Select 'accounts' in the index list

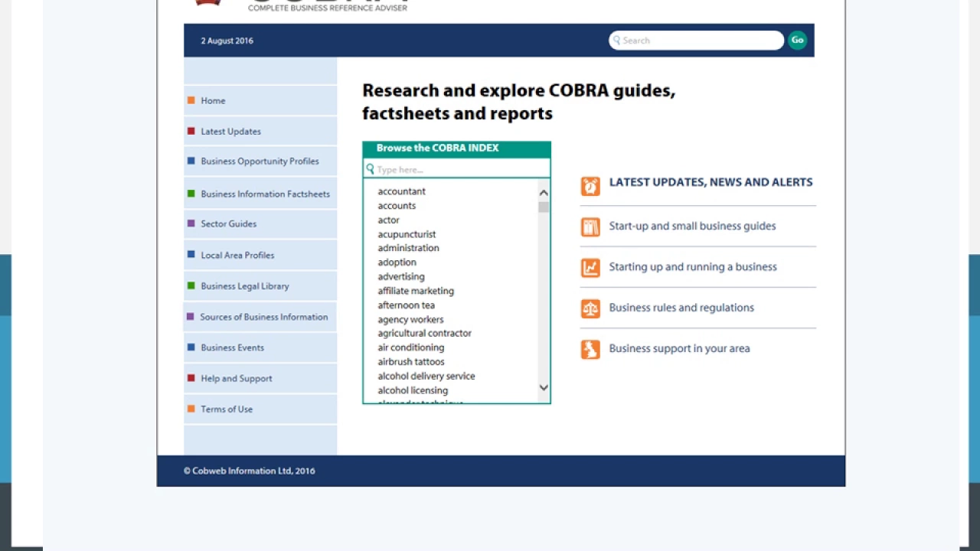[x=397, y=206]
